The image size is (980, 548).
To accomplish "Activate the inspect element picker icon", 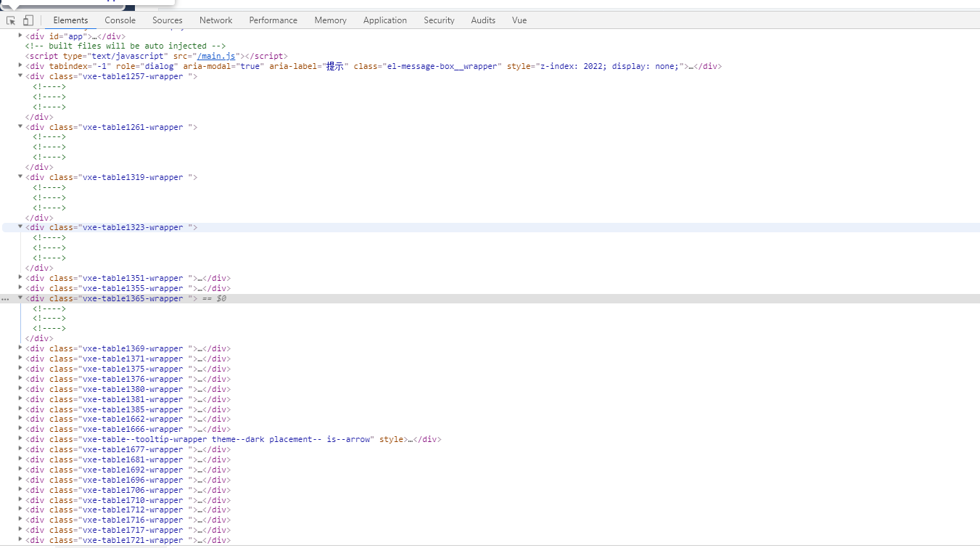I will pyautogui.click(x=11, y=20).
